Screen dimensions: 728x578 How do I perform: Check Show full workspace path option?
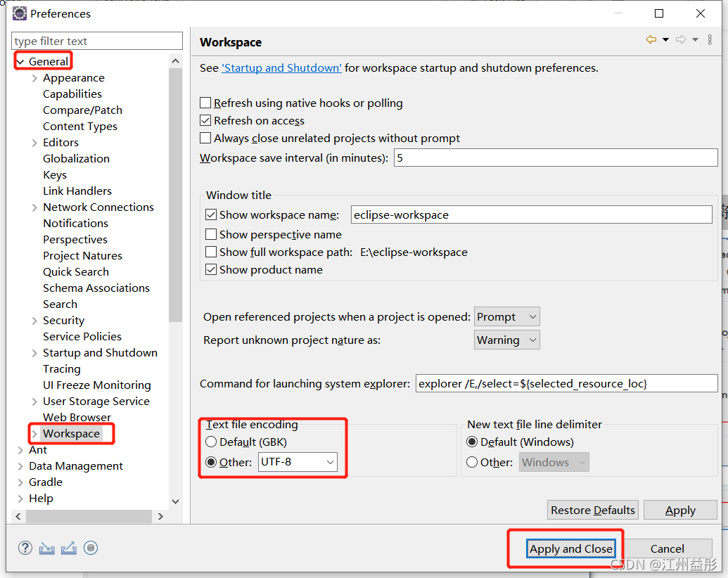[211, 252]
